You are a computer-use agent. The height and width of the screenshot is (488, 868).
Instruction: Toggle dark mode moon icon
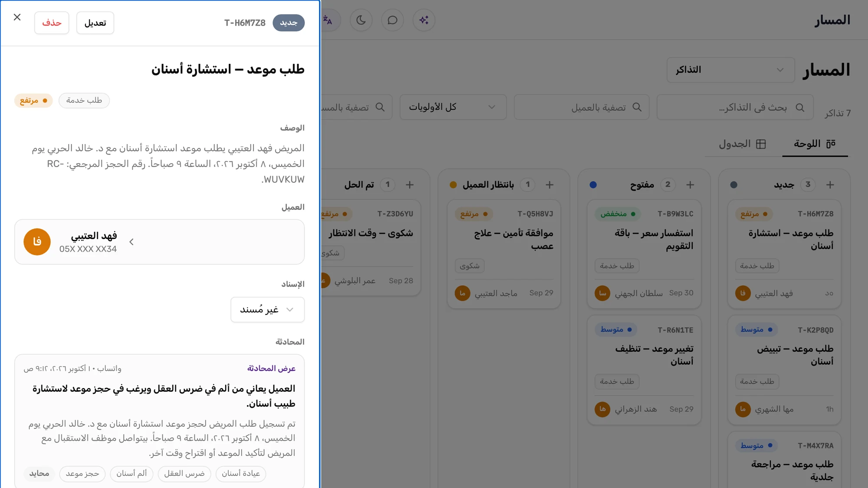(x=361, y=20)
